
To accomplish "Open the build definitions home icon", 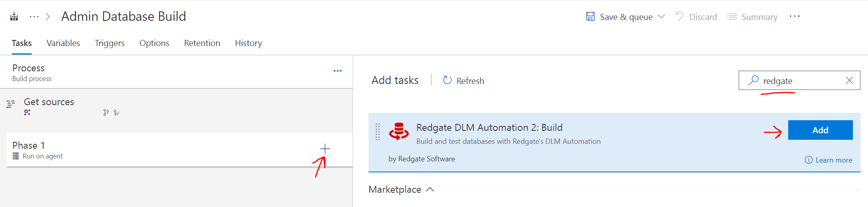I will click(14, 17).
